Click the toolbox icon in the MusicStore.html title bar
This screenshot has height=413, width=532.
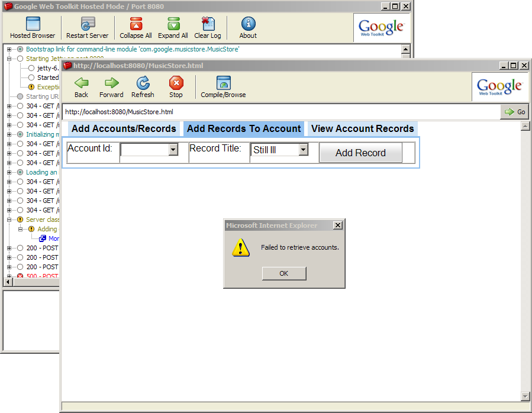pyautogui.click(x=67, y=66)
